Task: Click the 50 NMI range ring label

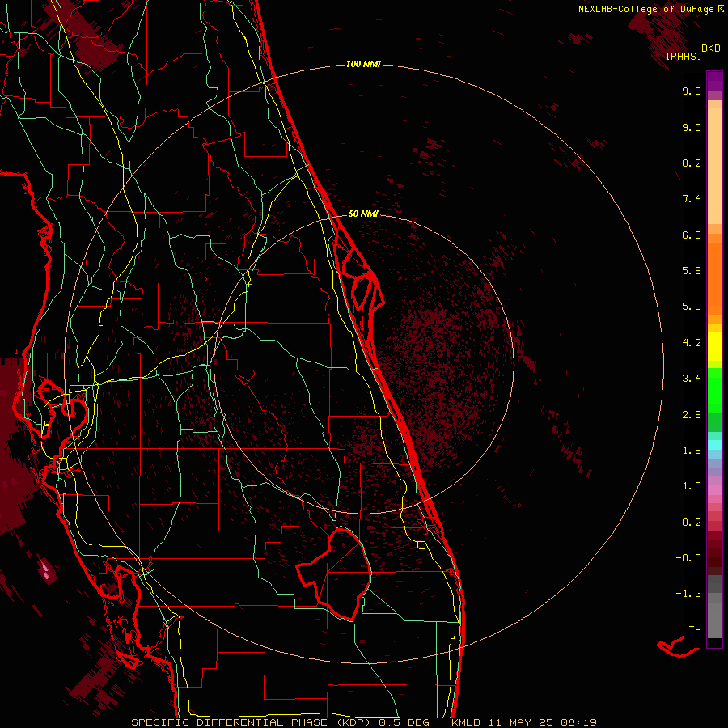Action: point(363,214)
